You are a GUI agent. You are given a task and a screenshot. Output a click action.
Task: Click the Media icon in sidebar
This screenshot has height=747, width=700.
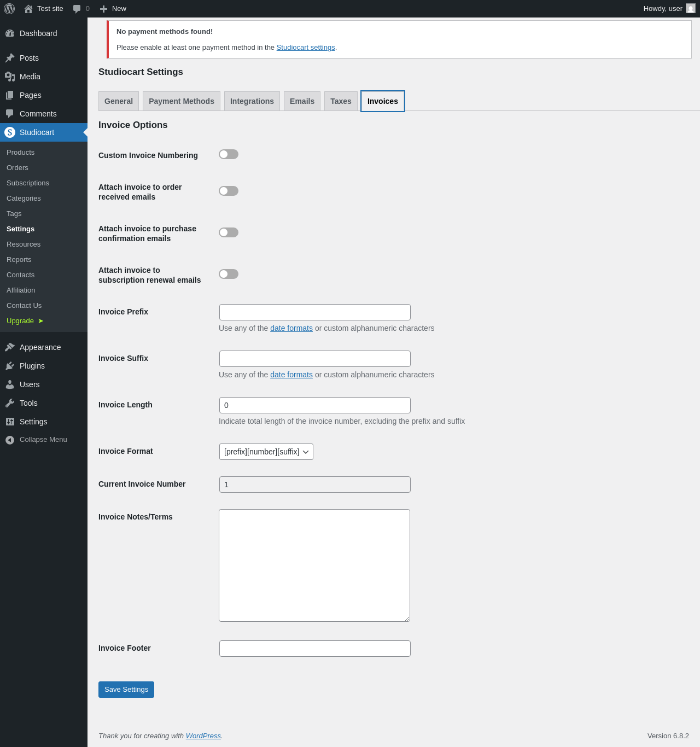tap(10, 77)
